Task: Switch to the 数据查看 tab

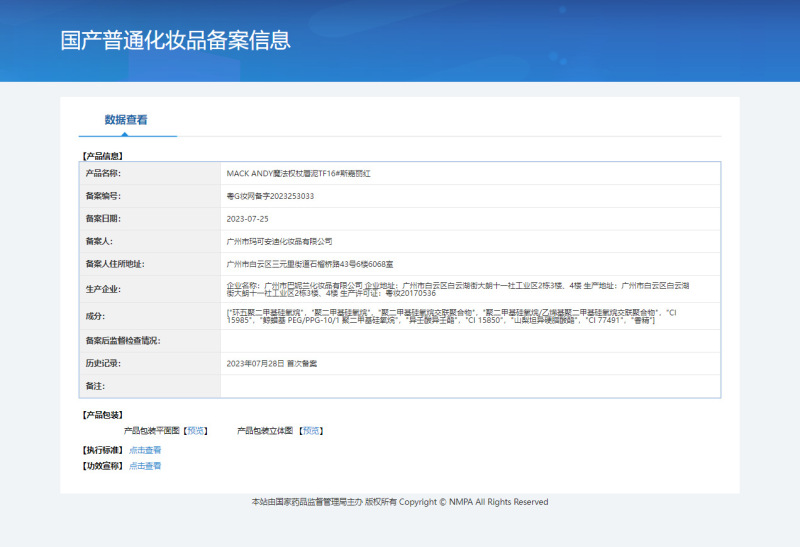Action: click(x=126, y=120)
